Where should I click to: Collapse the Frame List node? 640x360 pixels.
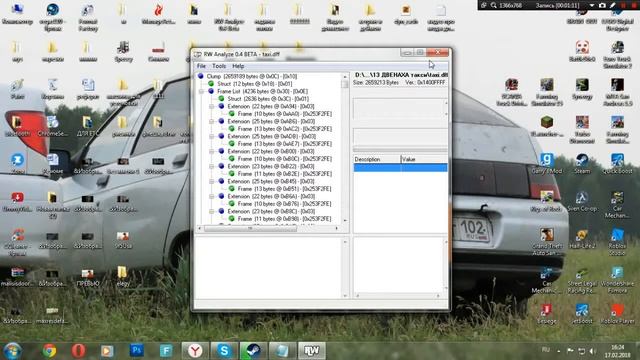click(202, 91)
